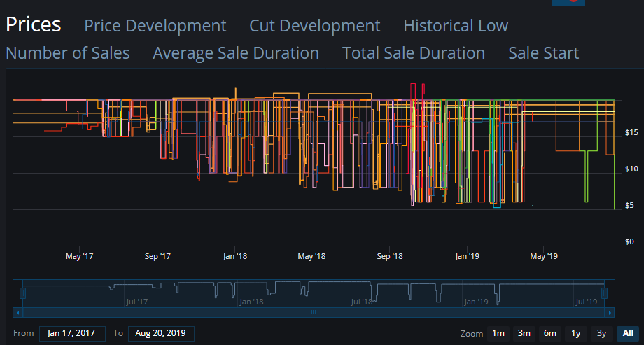Set chart zoom to 3m

pos(524,333)
